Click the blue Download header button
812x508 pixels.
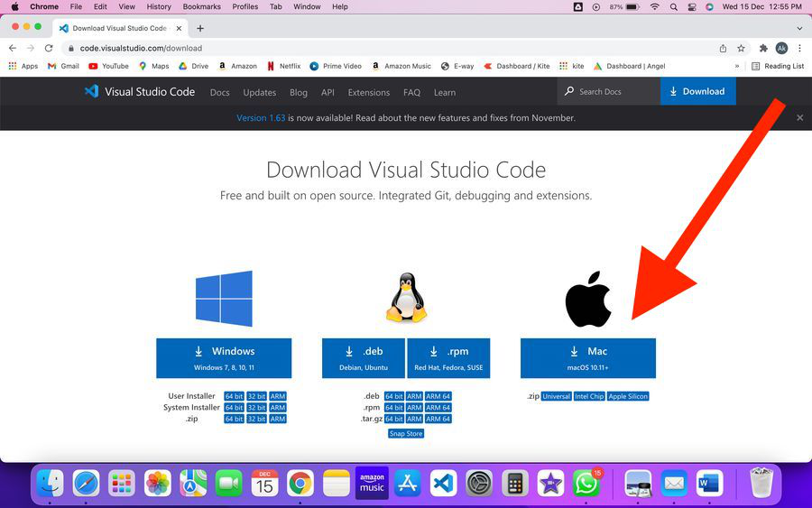tap(697, 91)
